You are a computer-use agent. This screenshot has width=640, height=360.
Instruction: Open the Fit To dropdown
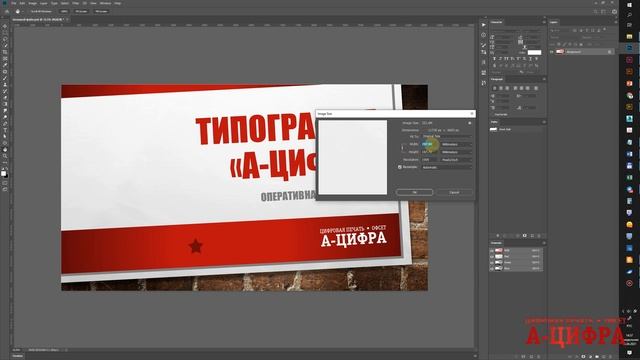pos(447,136)
